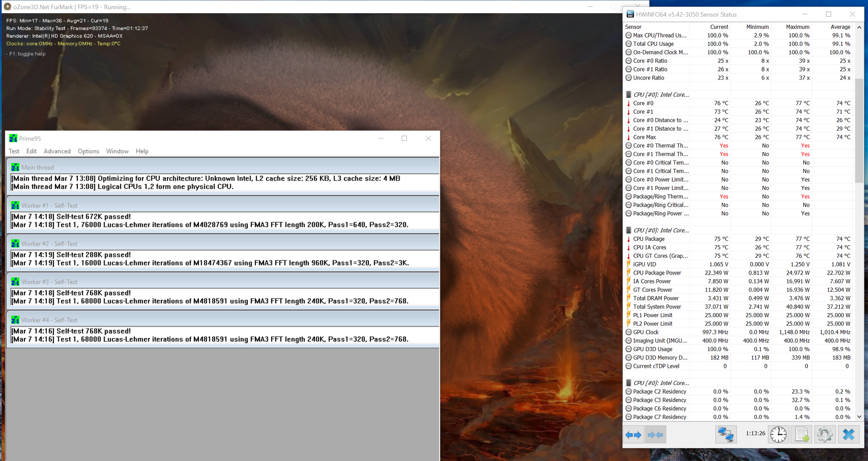Viewport: 868px width, 461px height.
Task: Click HWiNFO scrollbar down arrow
Action: coord(859,417)
